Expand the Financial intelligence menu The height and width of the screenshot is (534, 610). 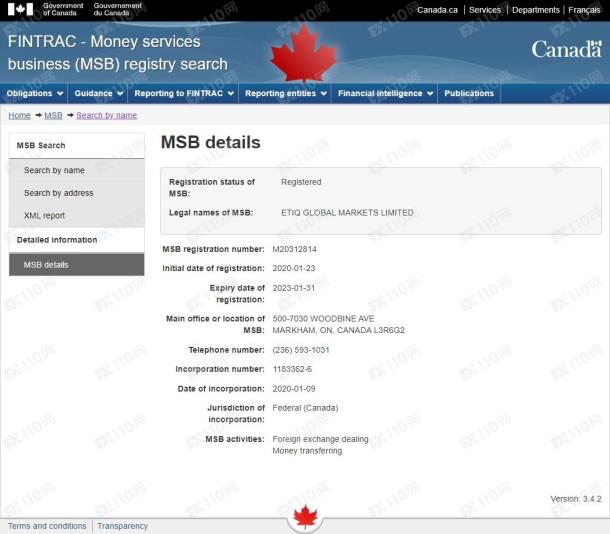coord(386,94)
